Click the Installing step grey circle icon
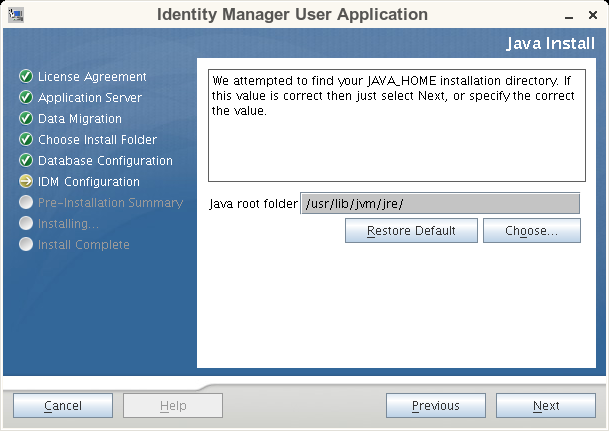The height and width of the screenshot is (431, 609). click(26, 224)
